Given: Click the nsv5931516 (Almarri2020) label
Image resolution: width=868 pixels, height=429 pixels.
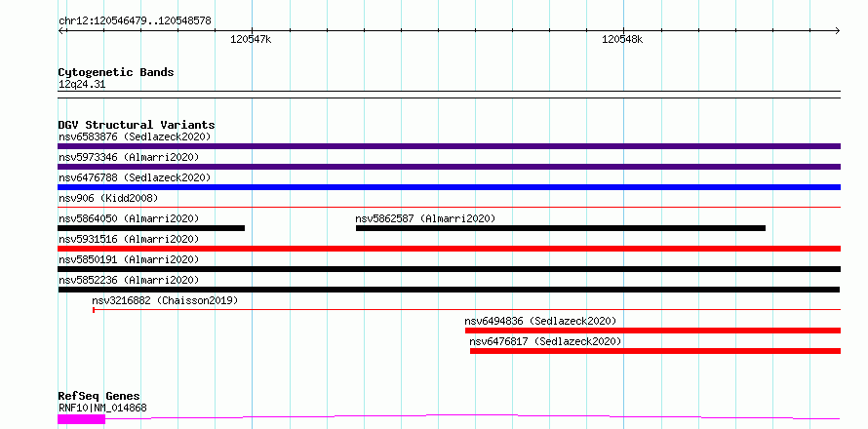Looking at the screenshot, I should [x=129, y=239].
